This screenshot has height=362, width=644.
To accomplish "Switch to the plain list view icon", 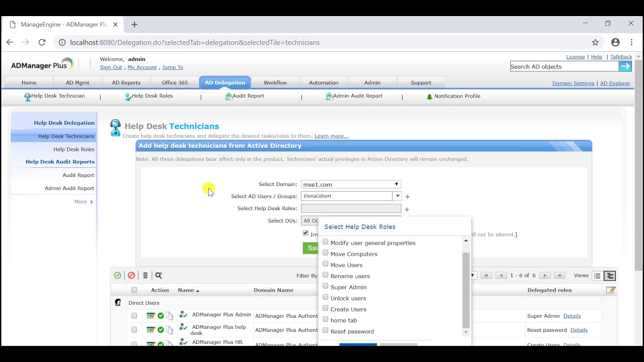I will [x=597, y=276].
